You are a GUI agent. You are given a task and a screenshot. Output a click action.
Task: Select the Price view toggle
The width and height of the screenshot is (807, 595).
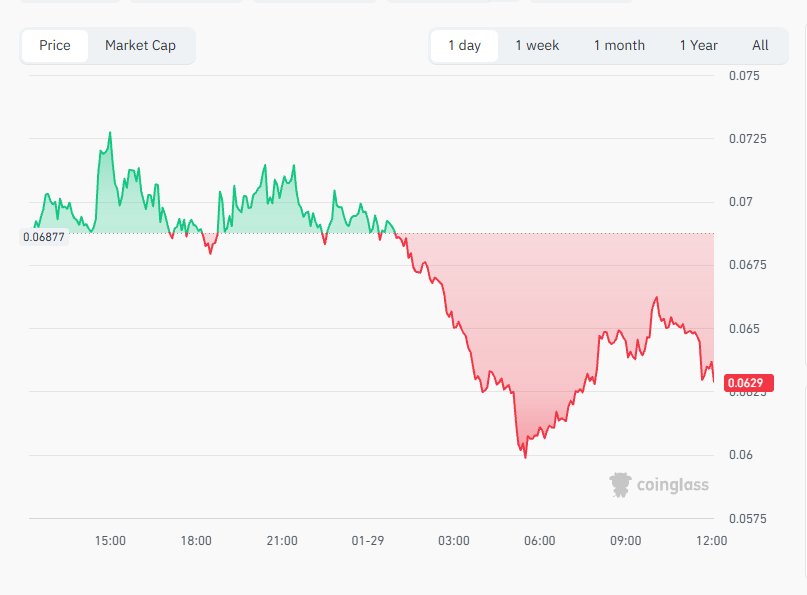click(55, 46)
